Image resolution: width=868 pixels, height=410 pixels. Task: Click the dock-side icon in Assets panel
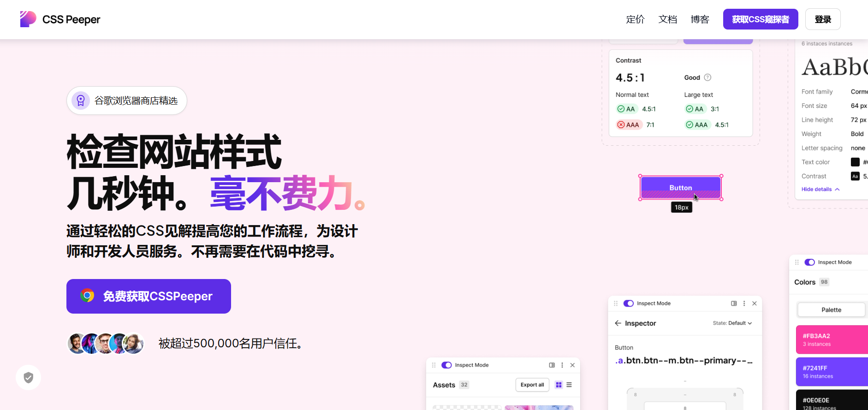(x=552, y=365)
